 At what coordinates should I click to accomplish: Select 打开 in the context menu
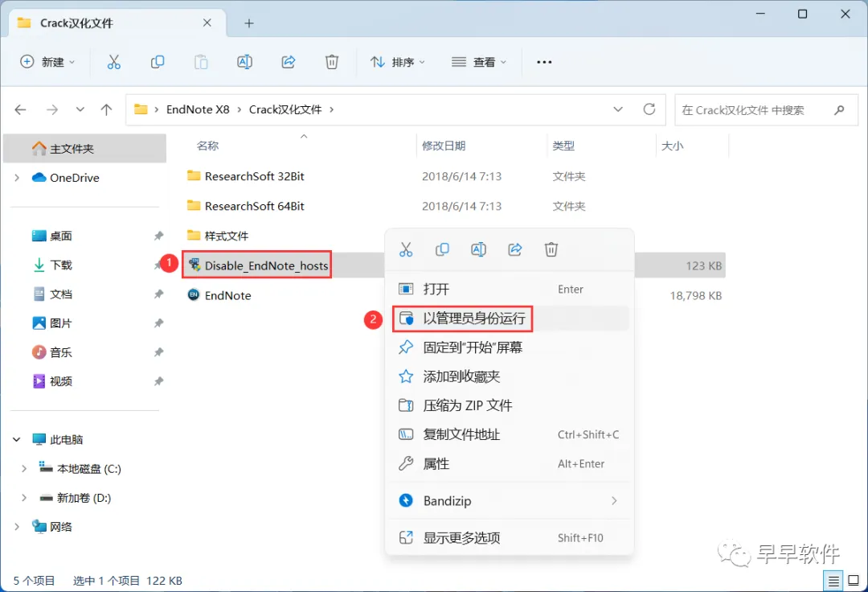click(x=510, y=289)
